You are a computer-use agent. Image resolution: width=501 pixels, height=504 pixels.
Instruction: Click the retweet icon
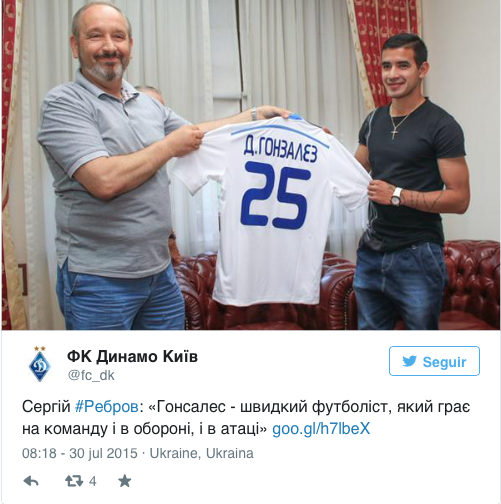tap(74, 481)
